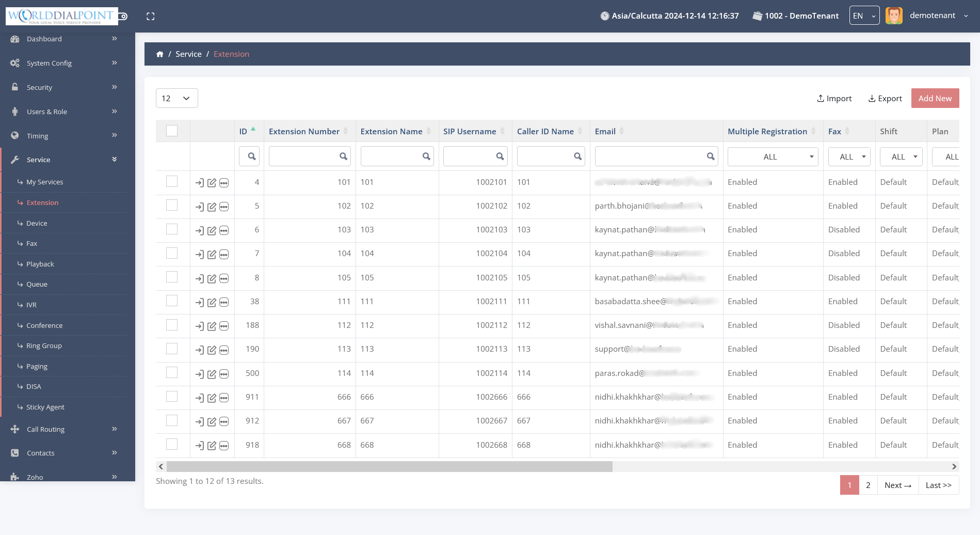Open the Multiple Registration ALL filter dropdown
The width and height of the screenshot is (980, 535).
772,156
